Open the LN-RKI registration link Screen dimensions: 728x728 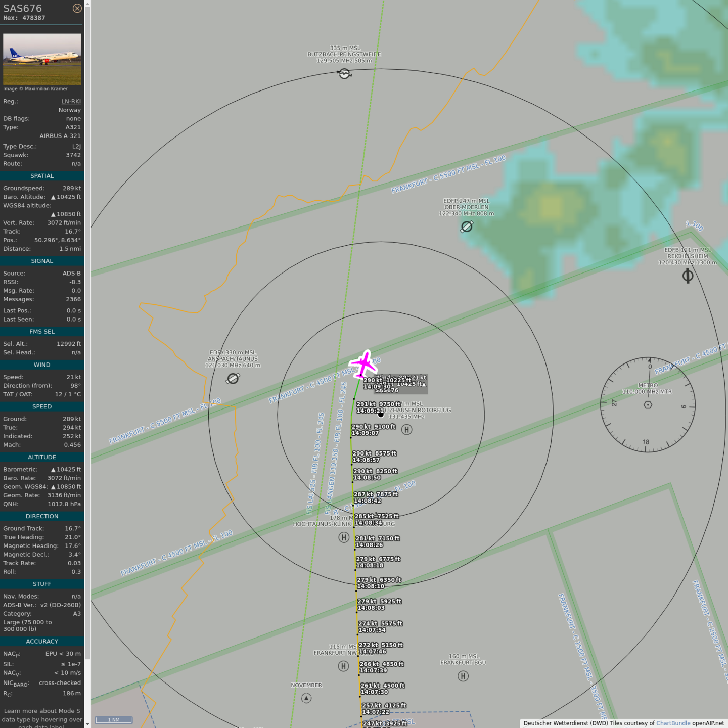point(71,101)
